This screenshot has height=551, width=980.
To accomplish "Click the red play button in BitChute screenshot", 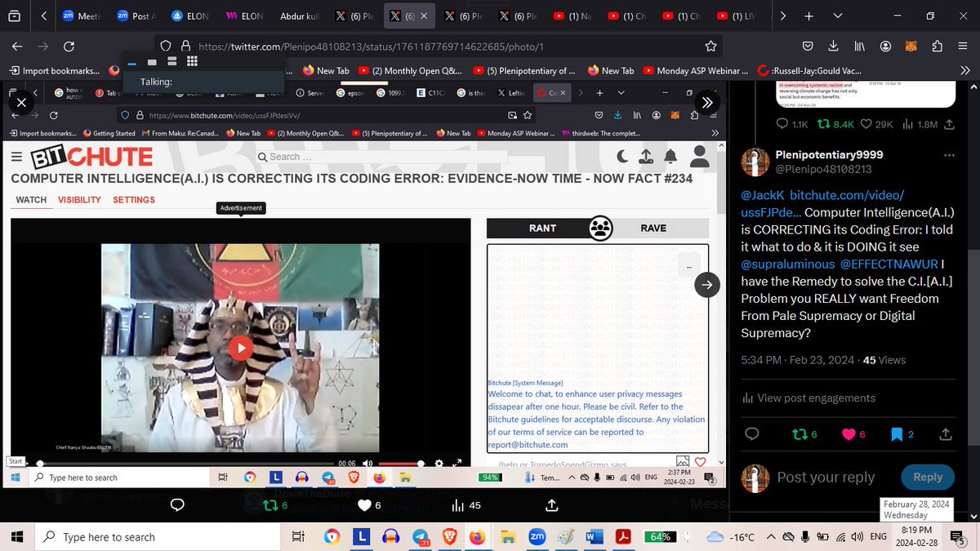I will [240, 348].
